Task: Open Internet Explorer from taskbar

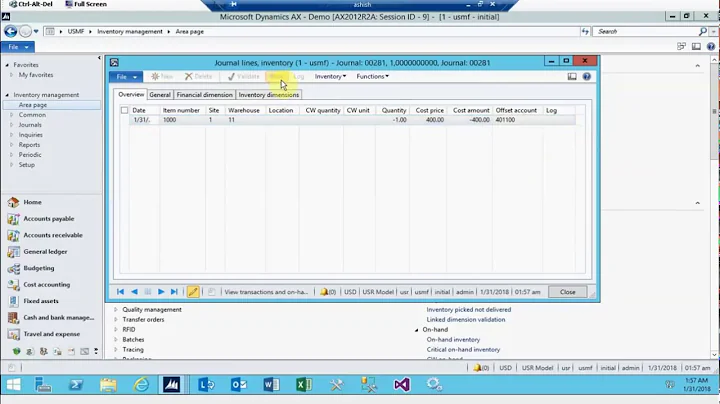Action: click(141, 385)
